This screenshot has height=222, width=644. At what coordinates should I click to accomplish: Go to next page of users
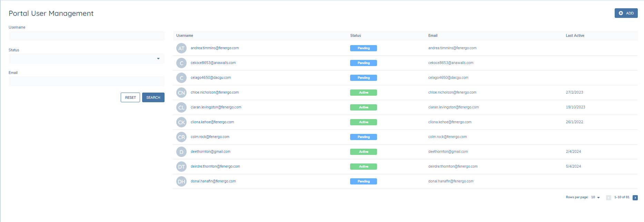[x=635, y=198]
